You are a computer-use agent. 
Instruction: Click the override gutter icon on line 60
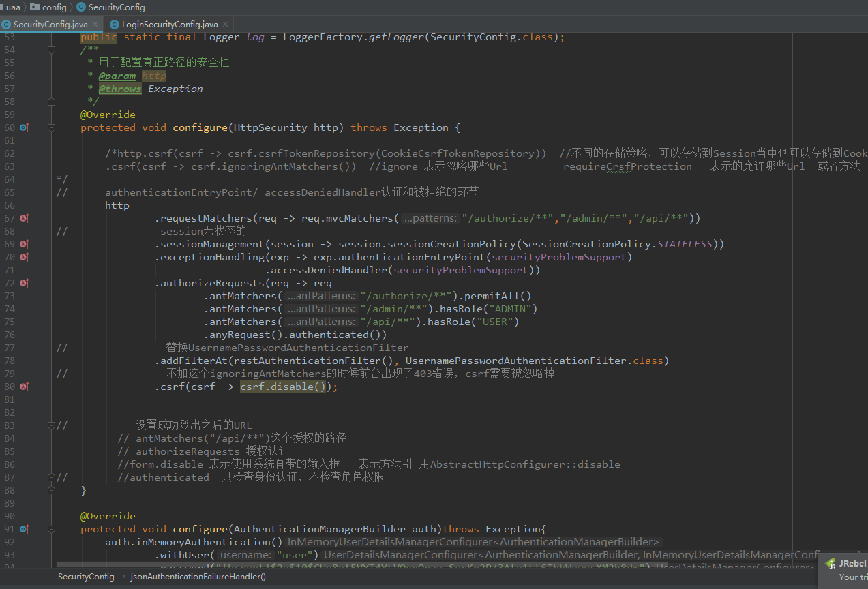point(24,127)
